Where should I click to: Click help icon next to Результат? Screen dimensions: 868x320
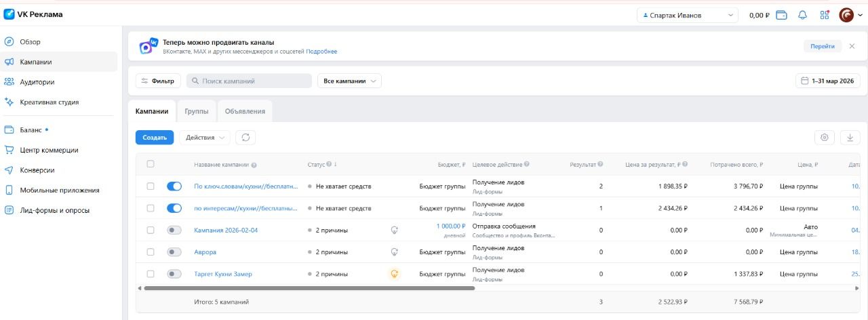tap(600, 164)
